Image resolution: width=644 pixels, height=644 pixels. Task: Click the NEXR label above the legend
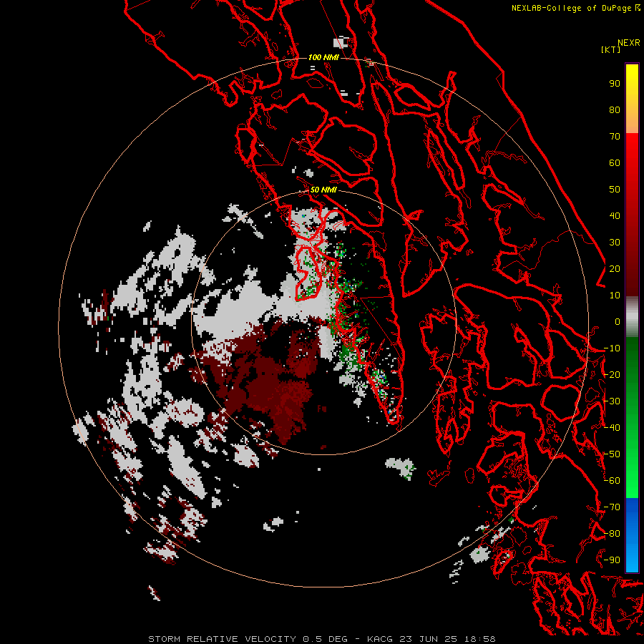point(629,43)
